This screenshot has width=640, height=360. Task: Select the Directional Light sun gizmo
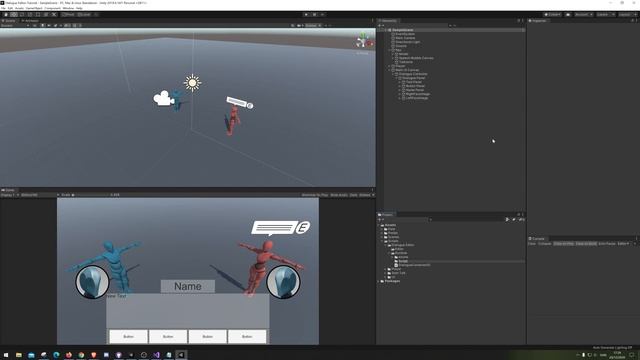tap(192, 83)
